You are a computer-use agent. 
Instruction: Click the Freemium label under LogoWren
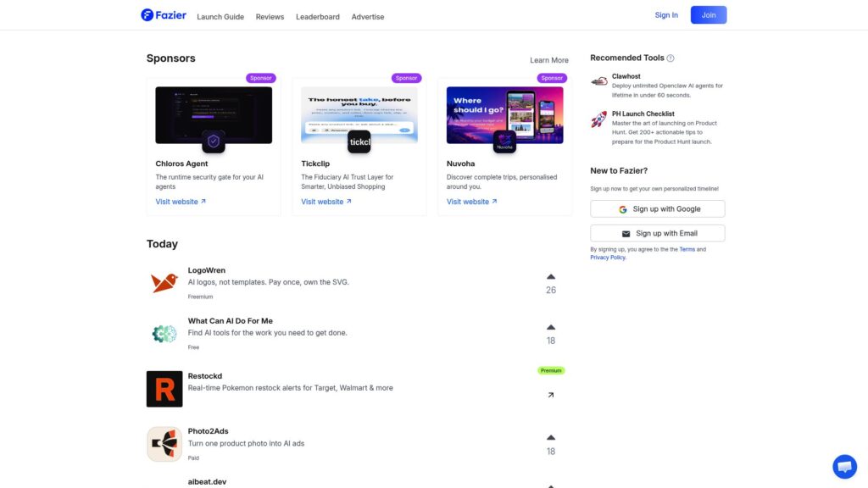[200, 297]
